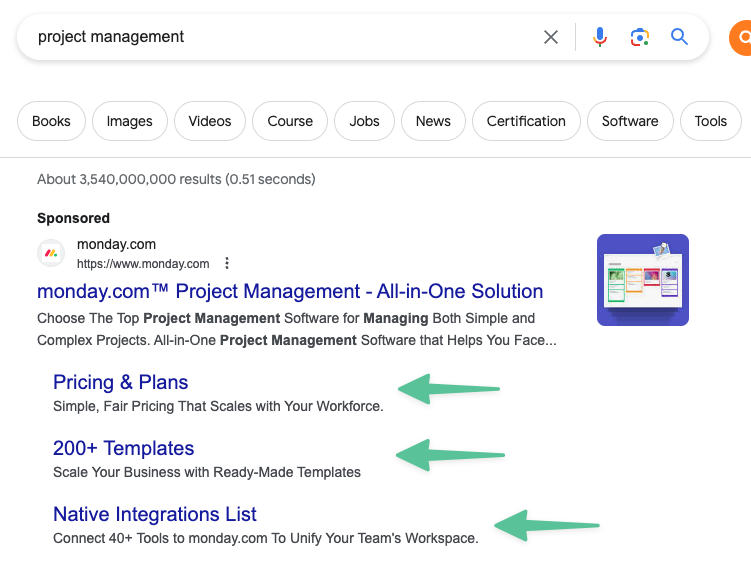Select the Software filter chip
This screenshot has height=570, width=751.
pyautogui.click(x=630, y=121)
